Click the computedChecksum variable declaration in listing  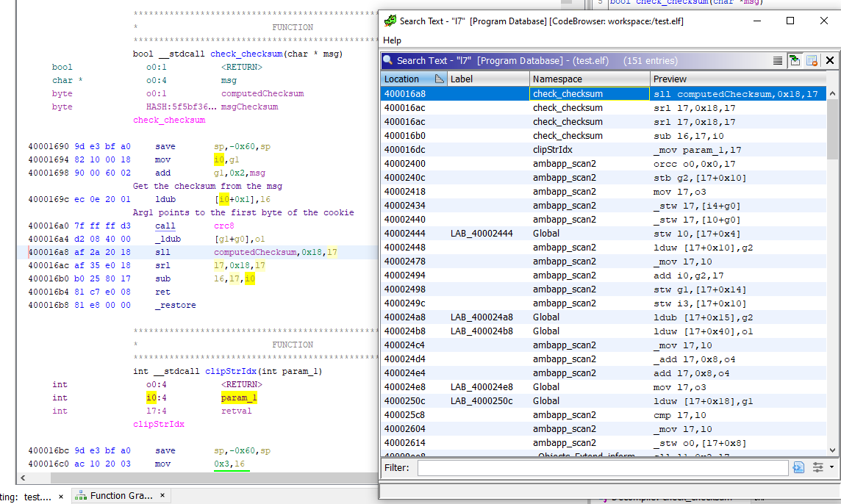[262, 93]
